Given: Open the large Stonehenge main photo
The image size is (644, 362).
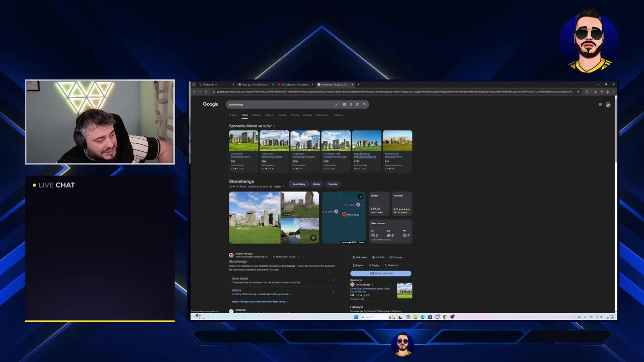Looking at the screenshot, I should click(x=255, y=217).
